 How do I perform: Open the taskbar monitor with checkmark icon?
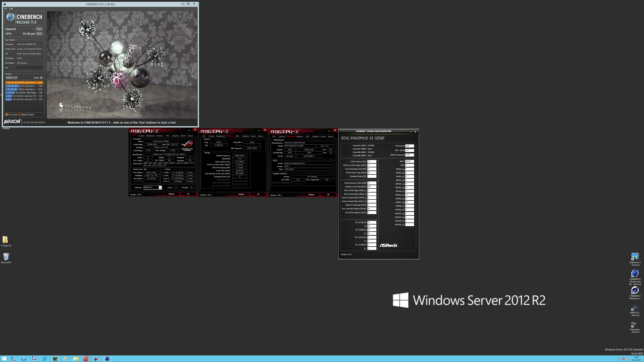34,359
